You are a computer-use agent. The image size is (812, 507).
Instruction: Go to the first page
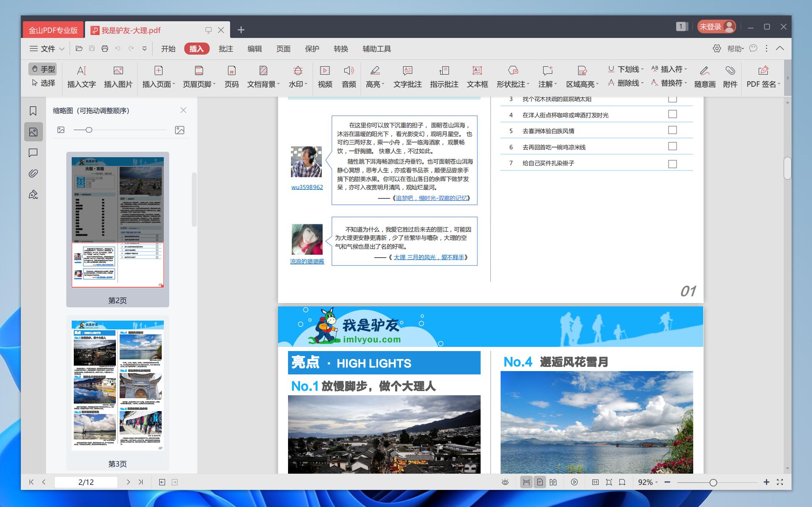[x=31, y=482]
